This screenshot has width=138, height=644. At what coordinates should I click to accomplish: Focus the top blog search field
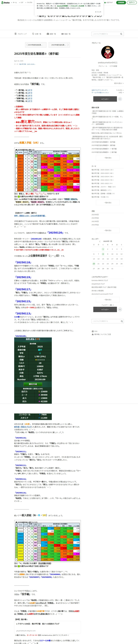point(105,34)
